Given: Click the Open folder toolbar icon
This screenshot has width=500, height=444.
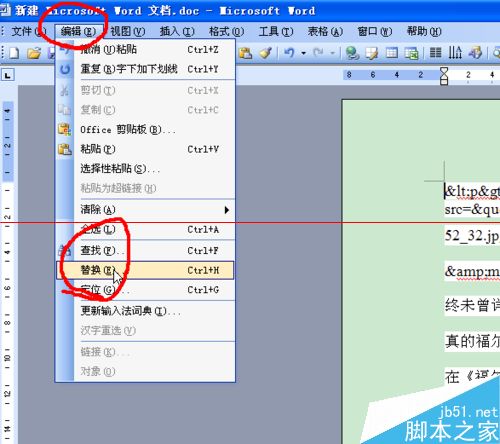Looking at the screenshot, I should coord(34,53).
